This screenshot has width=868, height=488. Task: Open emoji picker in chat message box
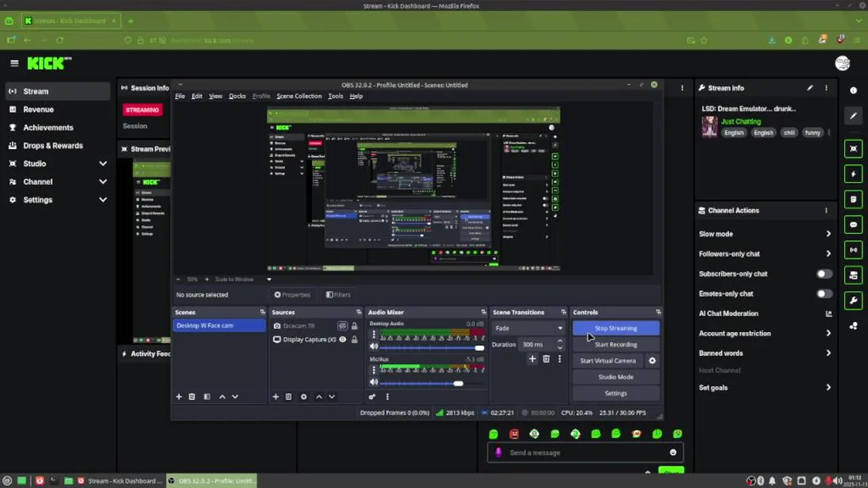[673, 453]
